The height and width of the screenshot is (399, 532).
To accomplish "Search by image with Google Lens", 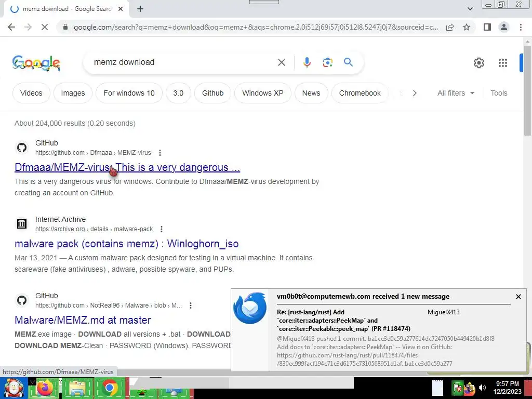I will [x=327, y=62].
